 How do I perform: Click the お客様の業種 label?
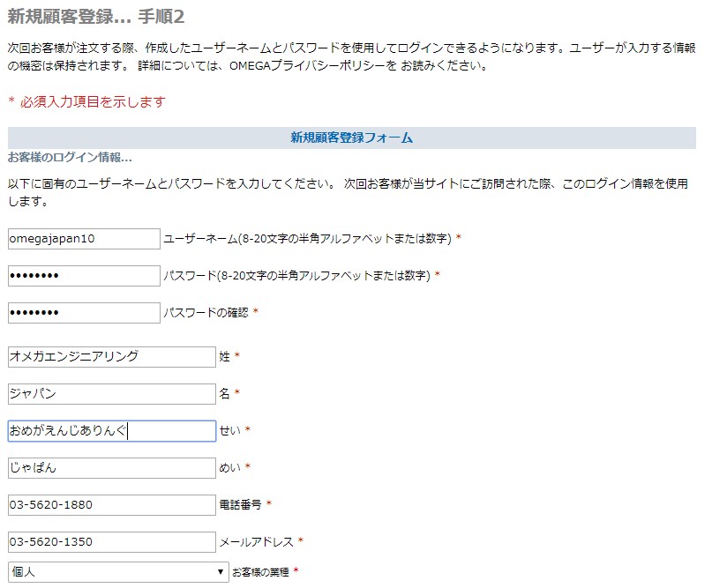260,572
